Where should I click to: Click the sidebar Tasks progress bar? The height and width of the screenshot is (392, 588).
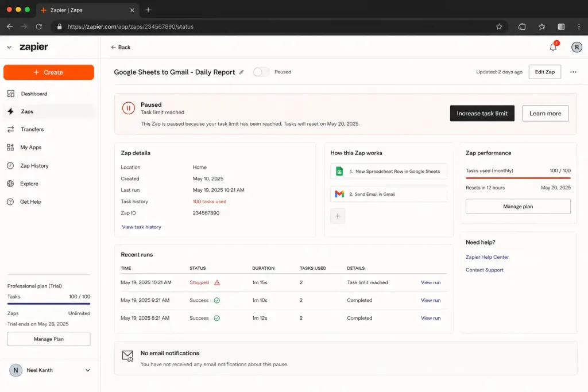coord(49,304)
